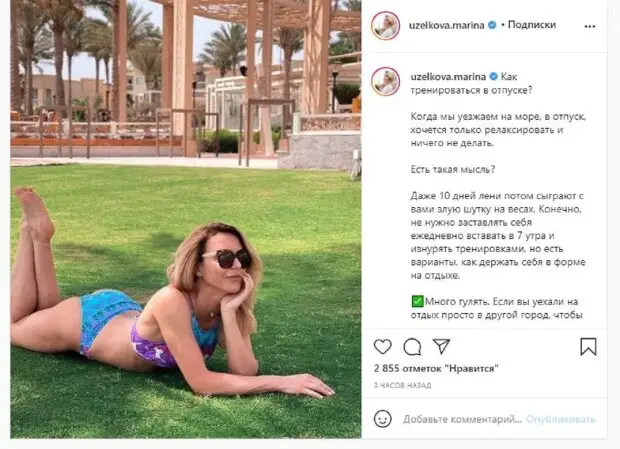Open uzelkova.marina profile from the header username
This screenshot has width=620, height=449.
point(446,25)
